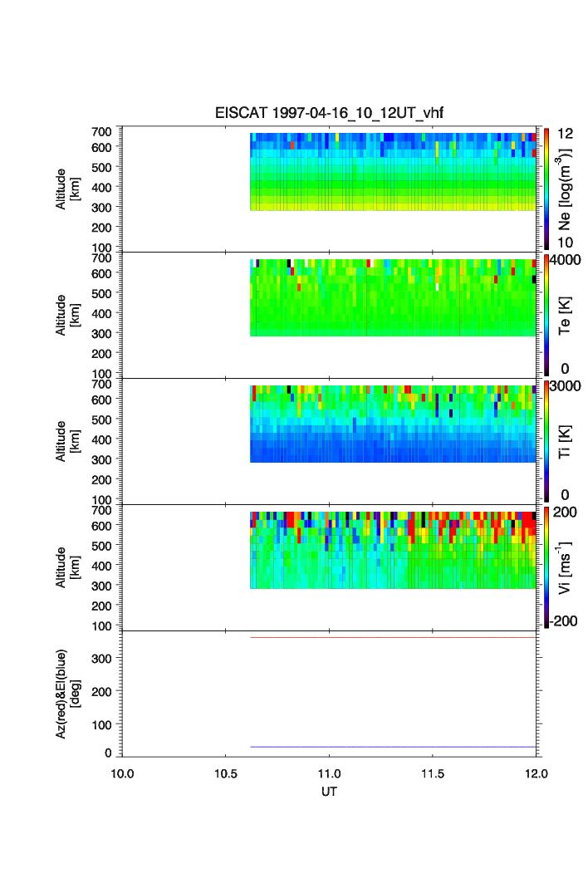Image resolution: width=588 pixels, height=883 pixels.
Task: Click the Ne color scale bar
Action: coord(546,189)
